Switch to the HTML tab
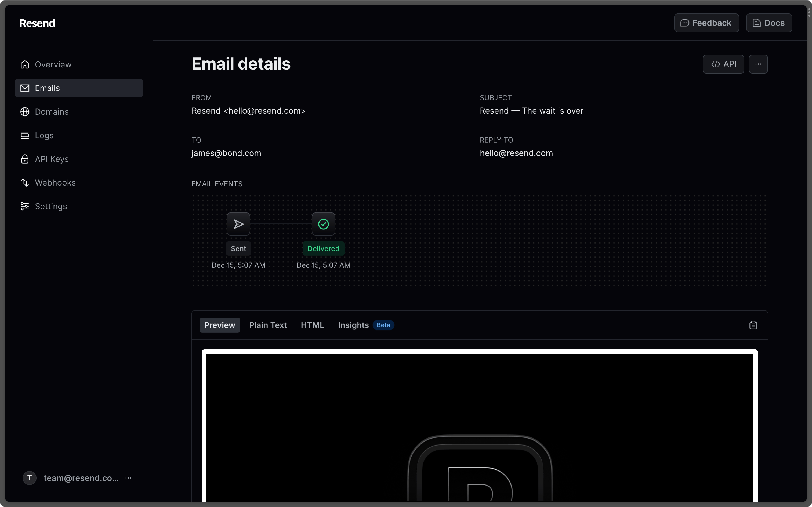Viewport: 812px width, 507px height. (312, 325)
